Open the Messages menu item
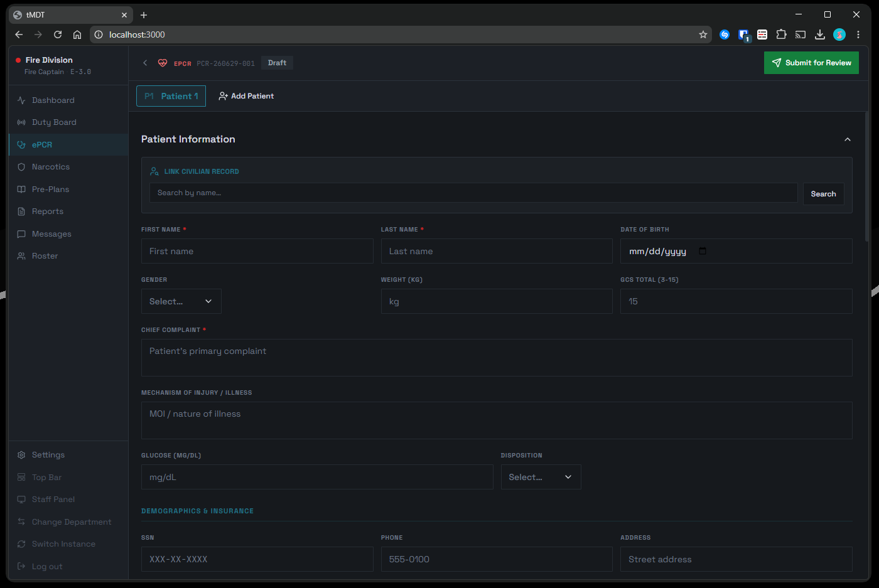The image size is (879, 588). pos(68,234)
